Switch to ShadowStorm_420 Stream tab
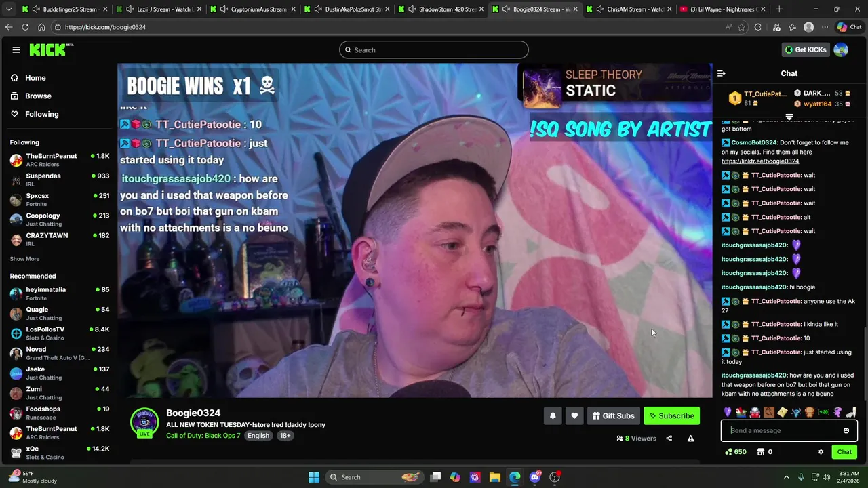 (x=441, y=9)
